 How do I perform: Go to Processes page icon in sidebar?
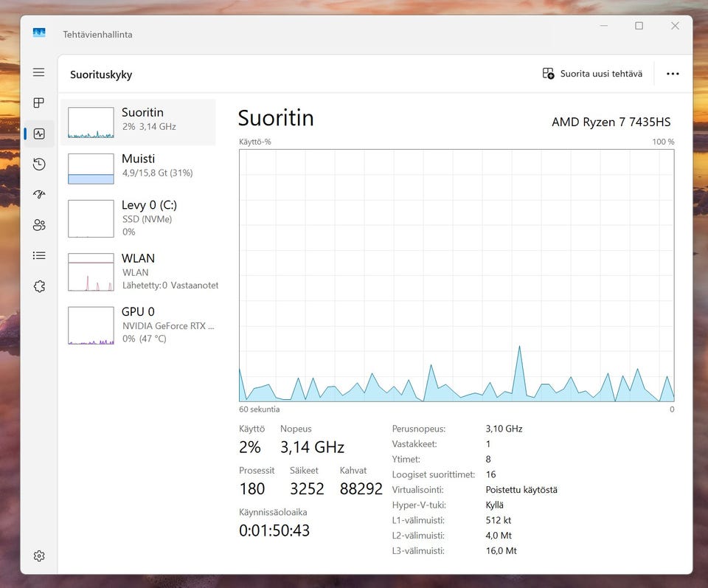click(39, 103)
